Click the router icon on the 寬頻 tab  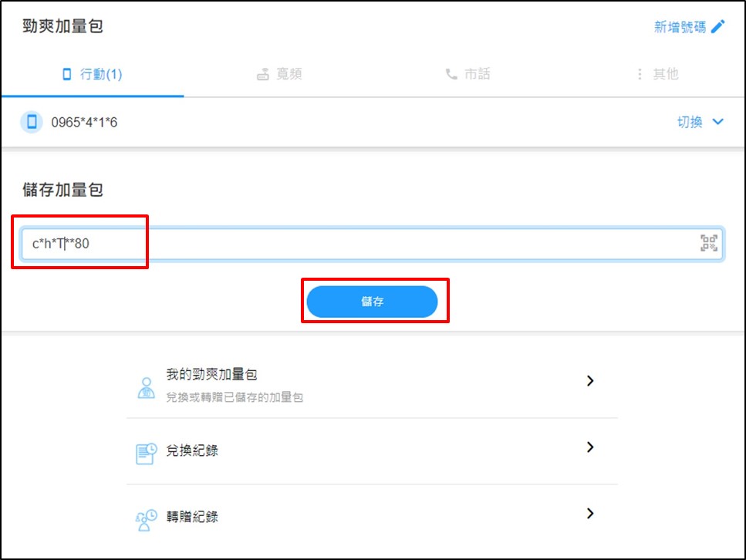[263, 75]
